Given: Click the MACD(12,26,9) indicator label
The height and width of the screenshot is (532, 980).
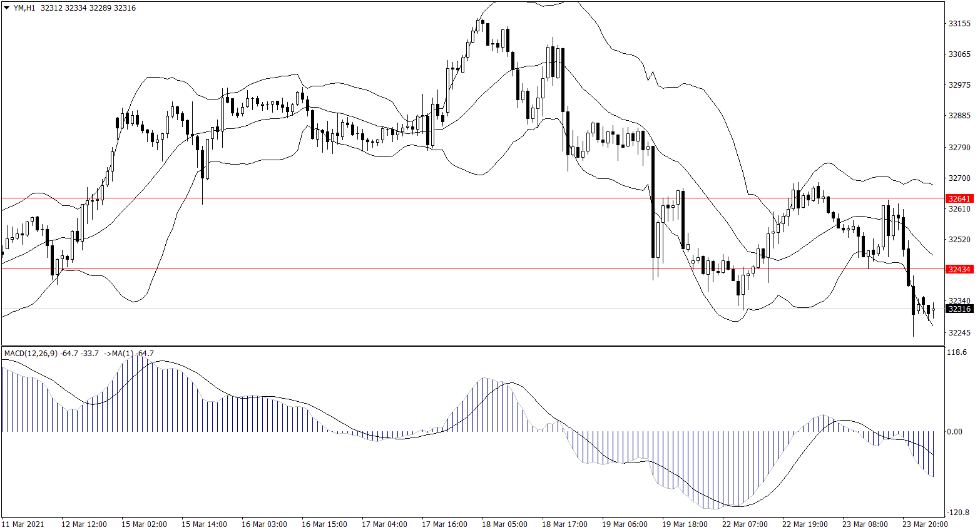Looking at the screenshot, I should tap(31, 354).
